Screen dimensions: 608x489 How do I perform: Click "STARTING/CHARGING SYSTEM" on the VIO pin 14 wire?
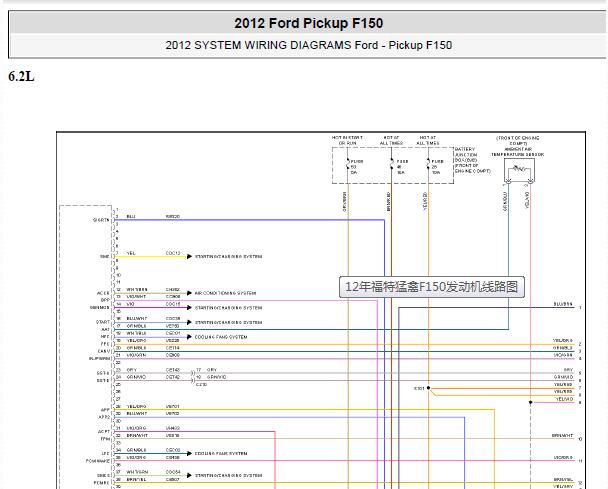click(x=228, y=308)
